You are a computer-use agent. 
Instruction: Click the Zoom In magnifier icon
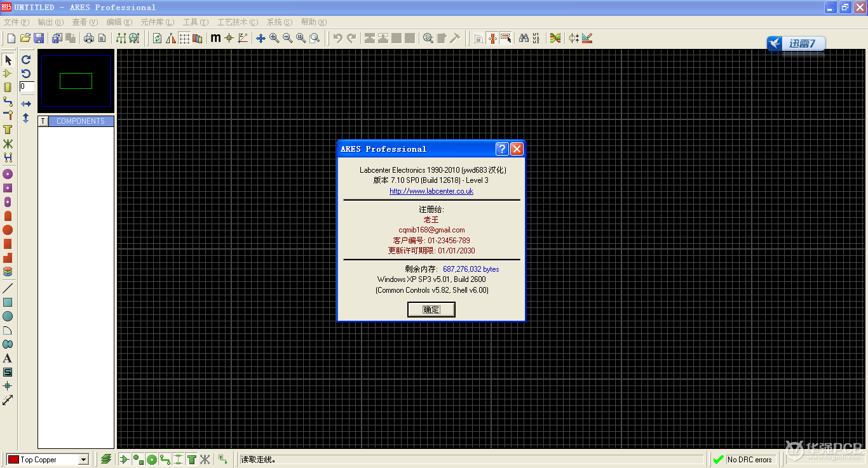click(274, 38)
